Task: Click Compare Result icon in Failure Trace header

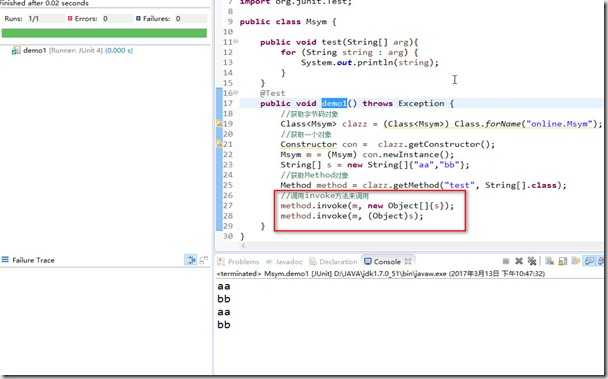Action: (204, 260)
